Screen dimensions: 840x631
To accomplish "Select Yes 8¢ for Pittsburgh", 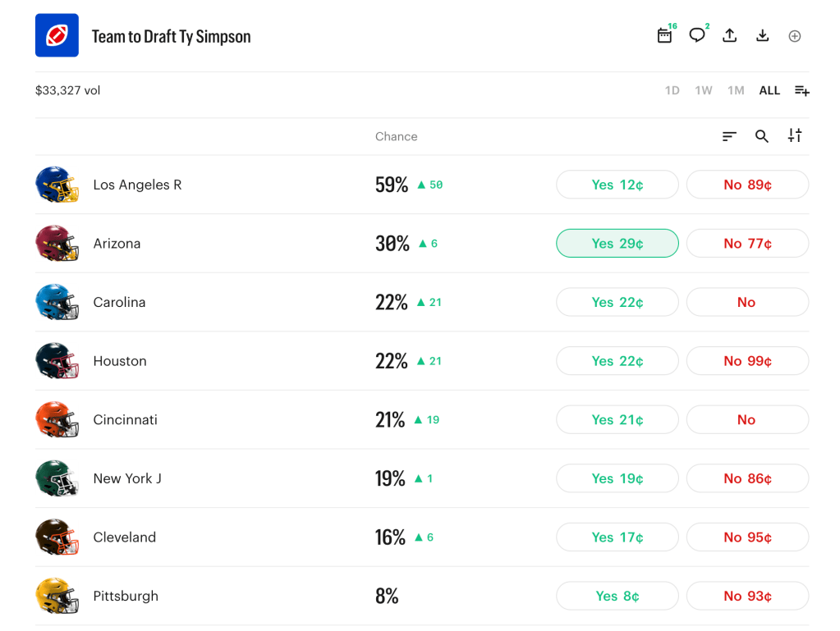I will 617,597.
